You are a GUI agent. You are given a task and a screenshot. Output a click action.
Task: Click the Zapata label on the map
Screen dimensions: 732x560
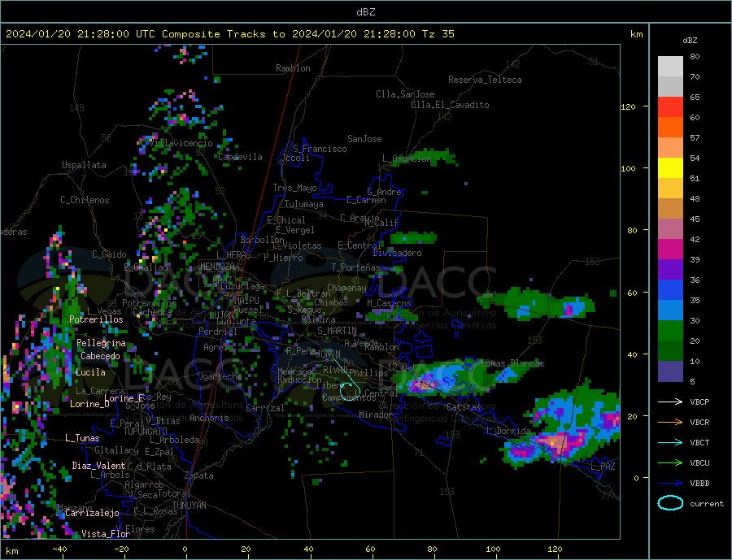coord(199,475)
